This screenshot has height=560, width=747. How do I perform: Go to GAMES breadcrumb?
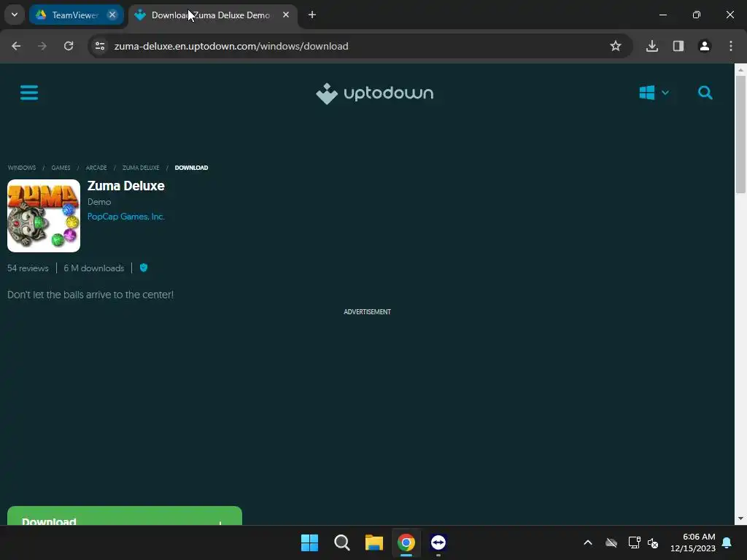coord(61,168)
